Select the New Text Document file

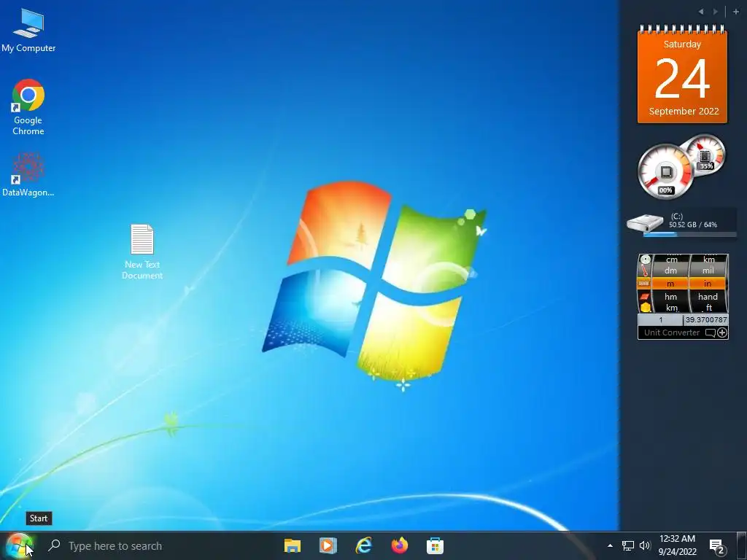click(142, 252)
